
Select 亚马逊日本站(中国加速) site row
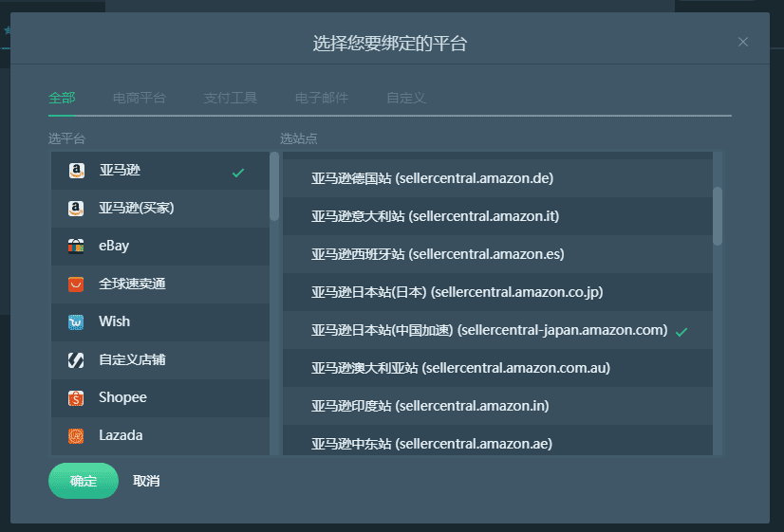(497, 330)
